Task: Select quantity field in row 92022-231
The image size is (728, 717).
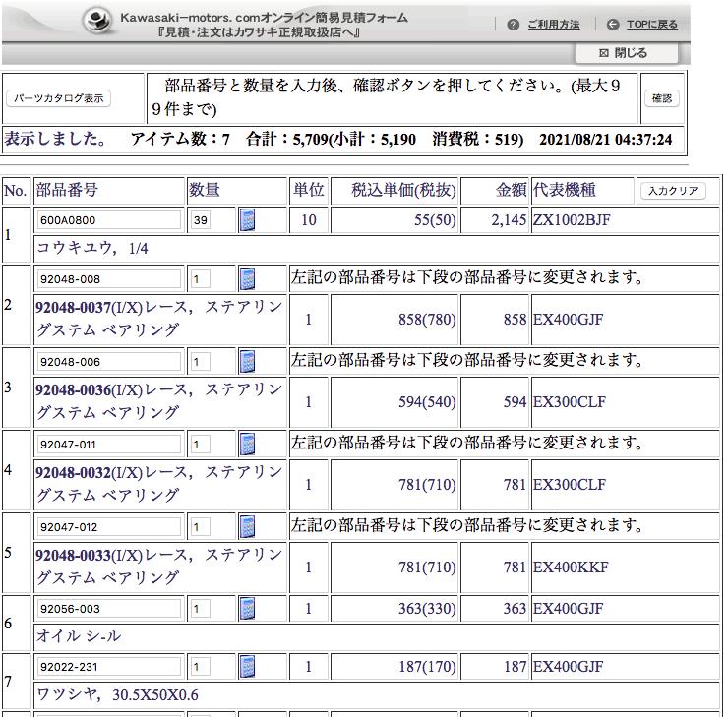Action: pyautogui.click(x=201, y=667)
